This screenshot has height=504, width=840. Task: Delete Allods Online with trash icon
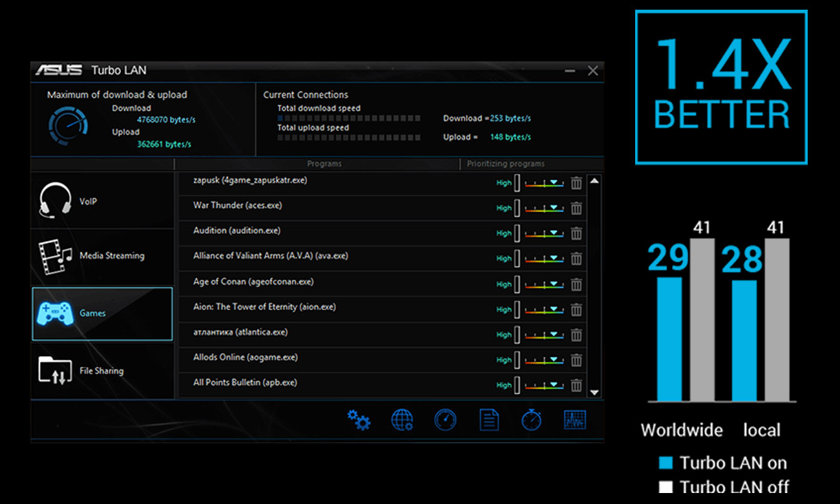(x=576, y=360)
